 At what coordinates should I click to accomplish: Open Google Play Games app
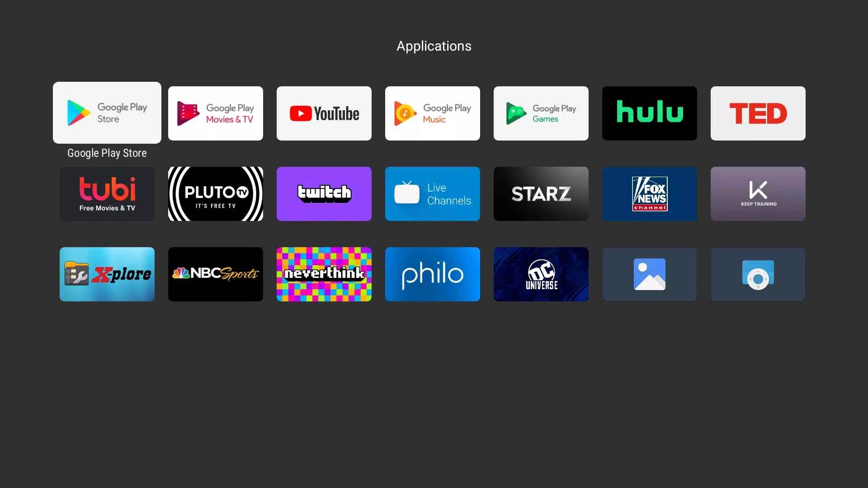(x=541, y=113)
